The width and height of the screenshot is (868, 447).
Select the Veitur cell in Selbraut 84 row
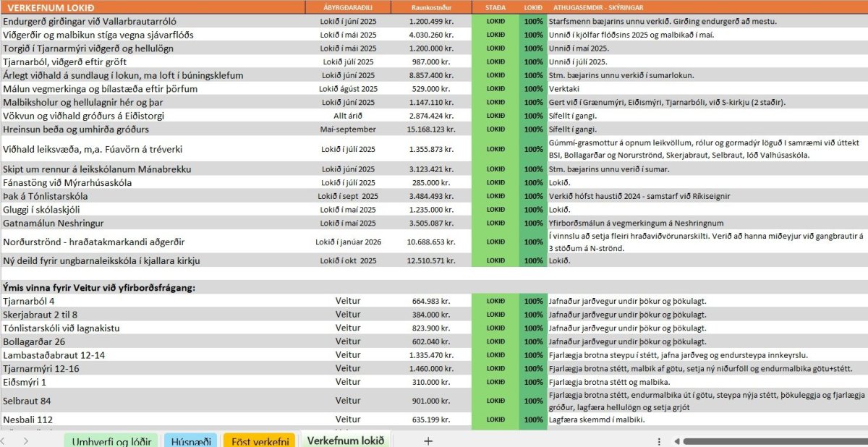tap(348, 401)
